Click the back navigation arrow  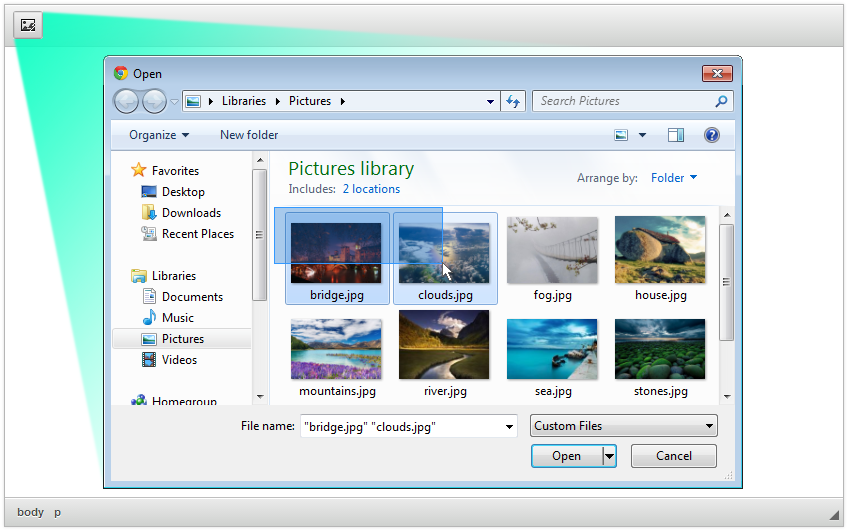(x=127, y=101)
